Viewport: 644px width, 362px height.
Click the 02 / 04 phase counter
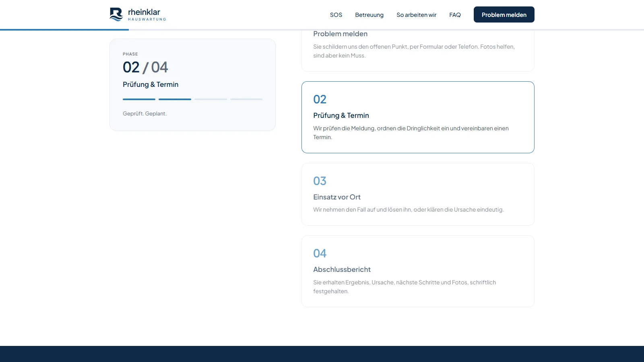pos(145,67)
